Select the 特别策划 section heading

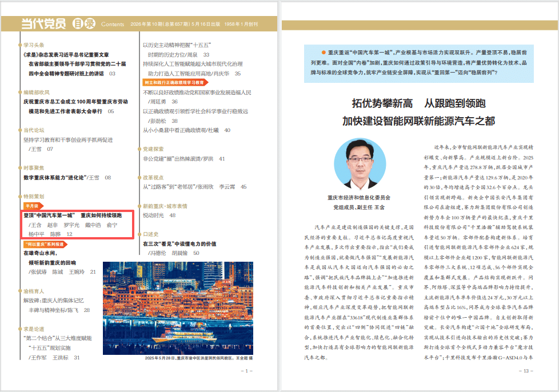coord(34,197)
